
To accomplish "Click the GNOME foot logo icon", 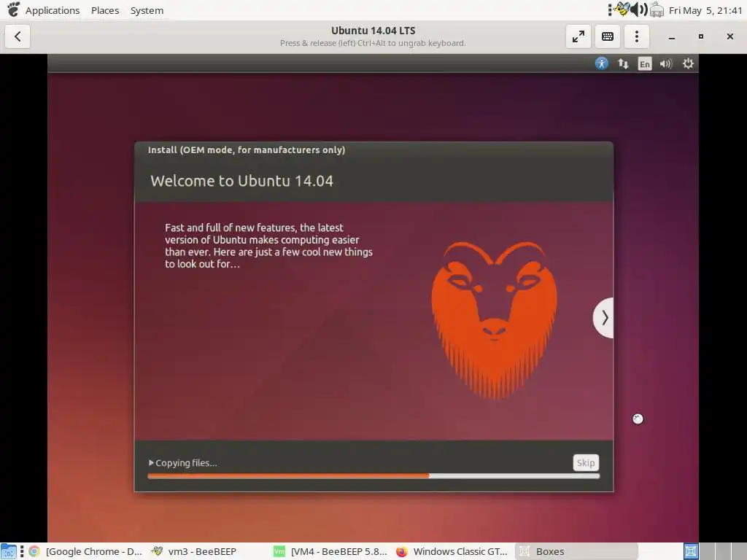I will point(13,9).
